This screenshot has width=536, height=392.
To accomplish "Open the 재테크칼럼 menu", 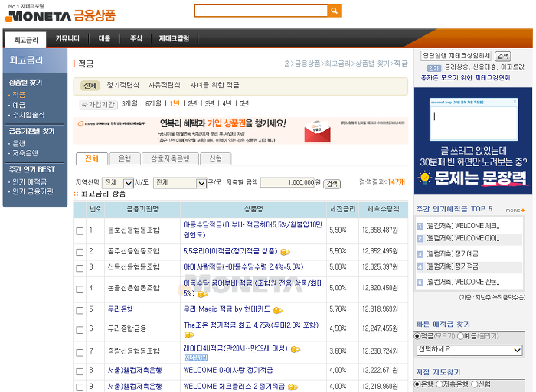I will [174, 38].
